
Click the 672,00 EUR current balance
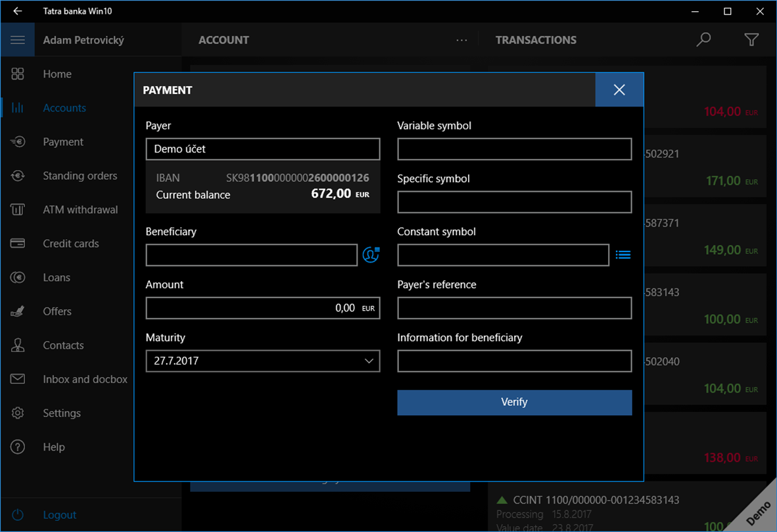pyautogui.click(x=340, y=194)
